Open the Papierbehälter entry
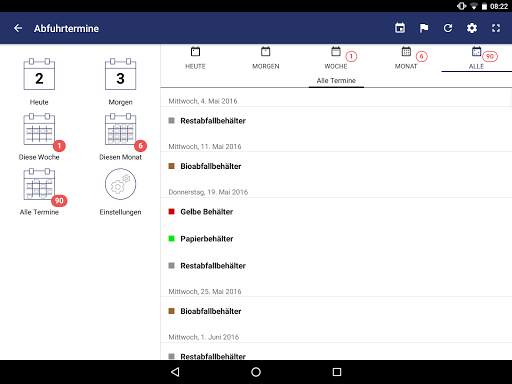This screenshot has height=384, width=512. point(336,239)
